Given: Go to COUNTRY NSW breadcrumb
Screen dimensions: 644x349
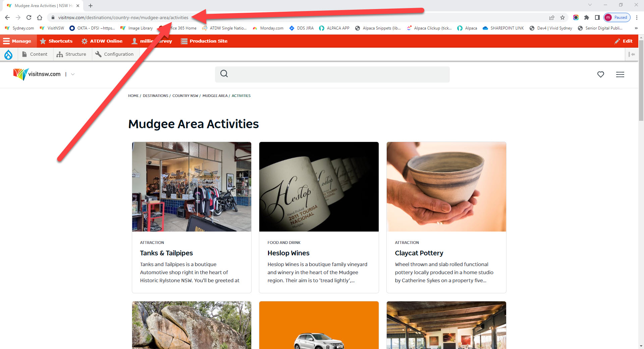Looking at the screenshot, I should coord(185,96).
